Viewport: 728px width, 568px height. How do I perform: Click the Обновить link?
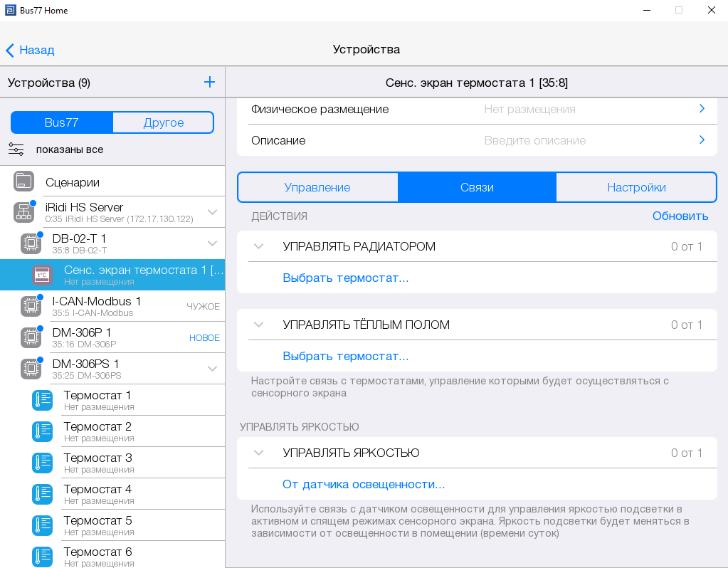tap(680, 216)
